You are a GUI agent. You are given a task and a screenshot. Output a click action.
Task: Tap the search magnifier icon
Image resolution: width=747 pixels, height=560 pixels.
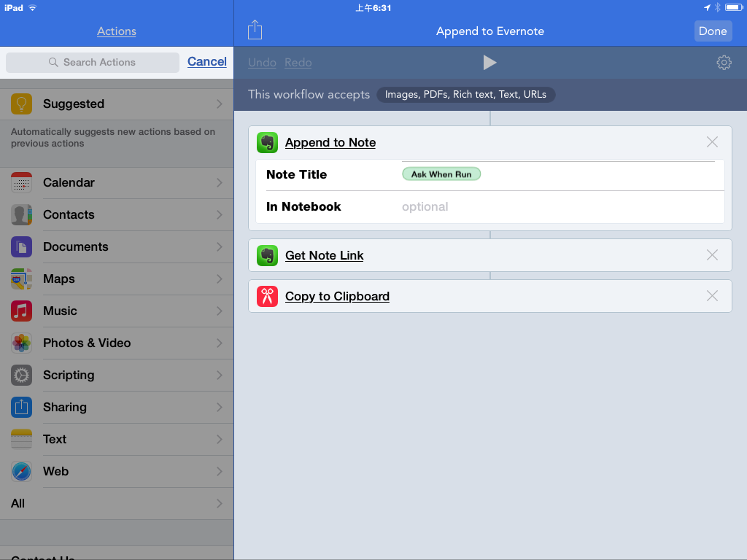53,63
